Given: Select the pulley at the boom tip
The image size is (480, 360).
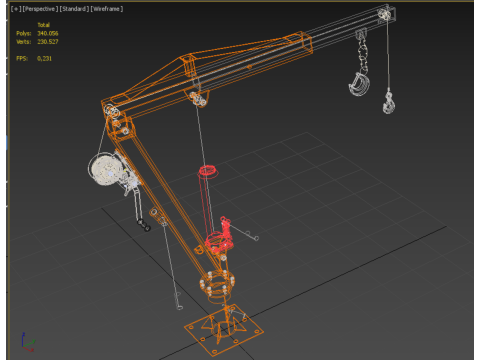Looking at the screenshot, I should 385,14.
